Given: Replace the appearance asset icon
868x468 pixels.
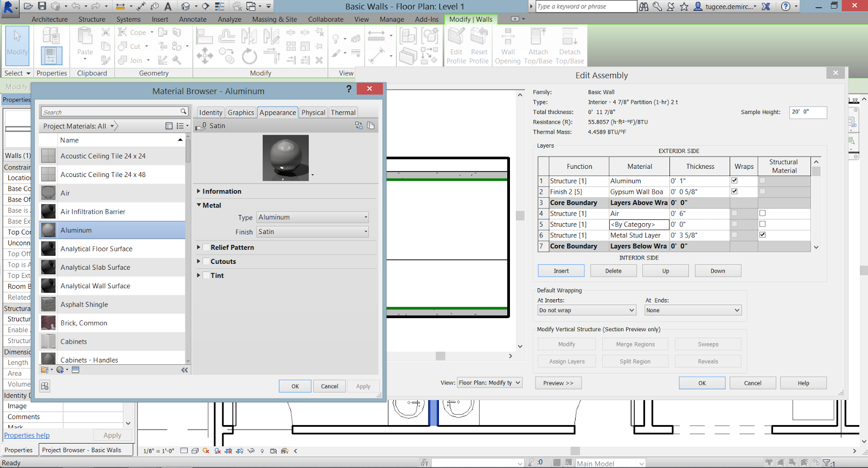Looking at the screenshot, I should click(x=359, y=125).
